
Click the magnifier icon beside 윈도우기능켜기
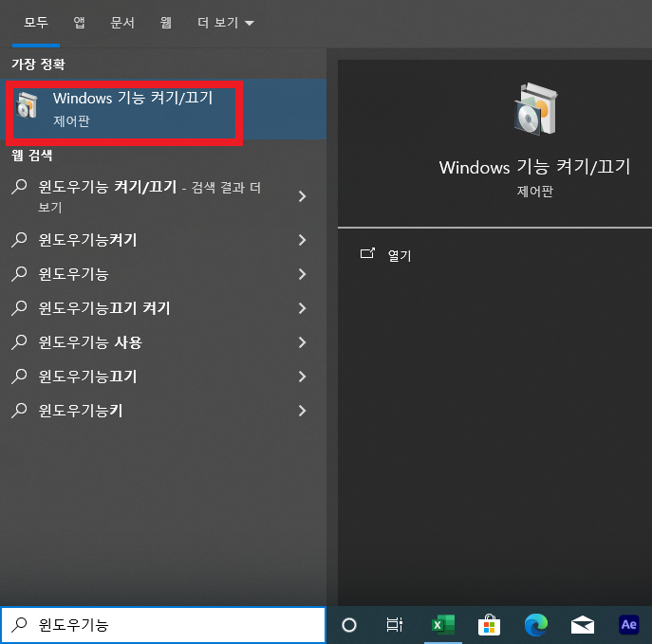click(x=19, y=240)
